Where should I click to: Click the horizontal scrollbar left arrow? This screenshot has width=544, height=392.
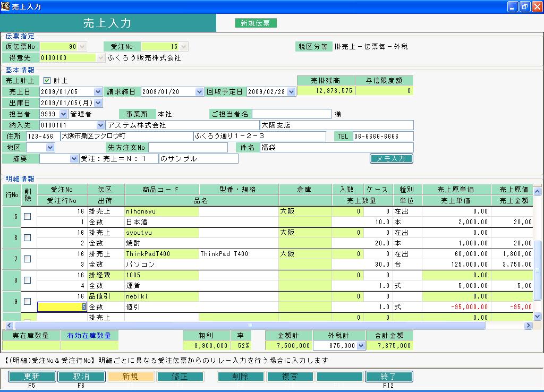[10, 326]
